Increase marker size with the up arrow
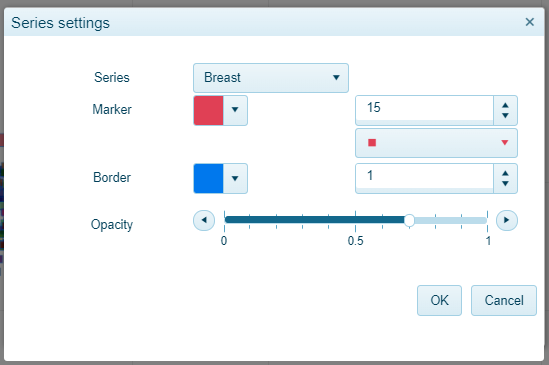Screen dimensions: 549x365 [x=505, y=105]
